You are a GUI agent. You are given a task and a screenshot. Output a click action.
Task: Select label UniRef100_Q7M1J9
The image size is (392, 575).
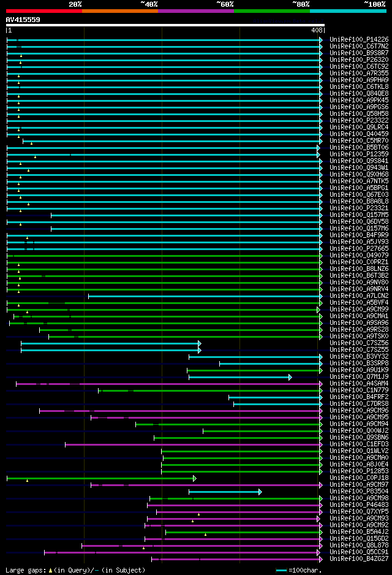pyautogui.click(x=359, y=376)
